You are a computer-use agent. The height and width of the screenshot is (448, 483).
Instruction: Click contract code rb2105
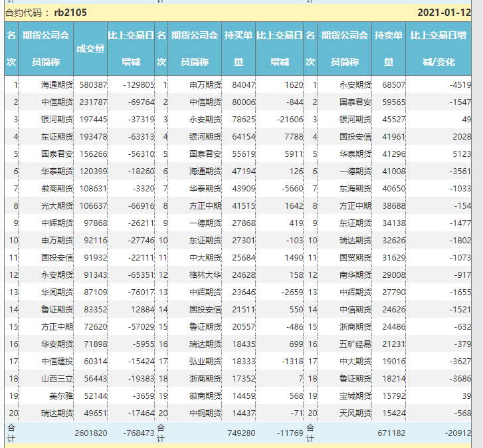coord(70,13)
